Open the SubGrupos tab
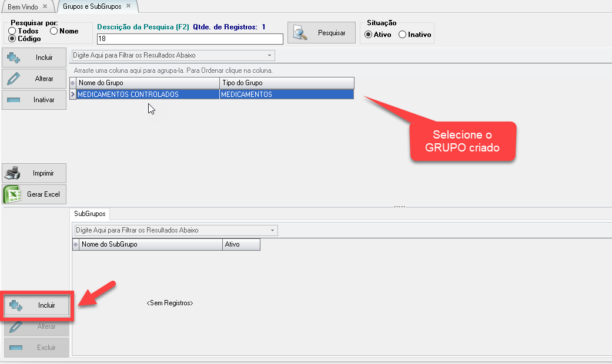612x364 pixels. (89, 214)
